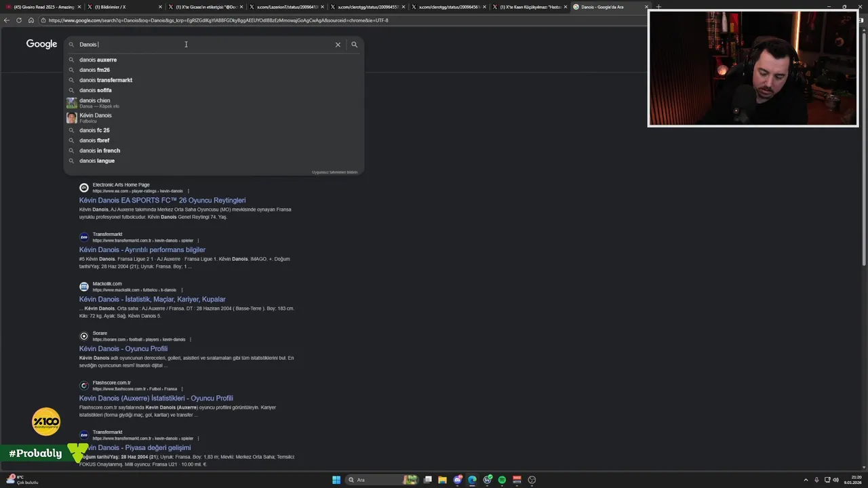Select suggestion danois fbref
This screenshot has height=488, width=868.
(214, 140)
